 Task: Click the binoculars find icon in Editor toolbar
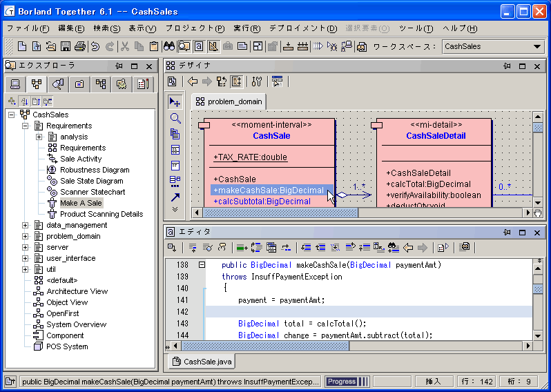[393, 247]
